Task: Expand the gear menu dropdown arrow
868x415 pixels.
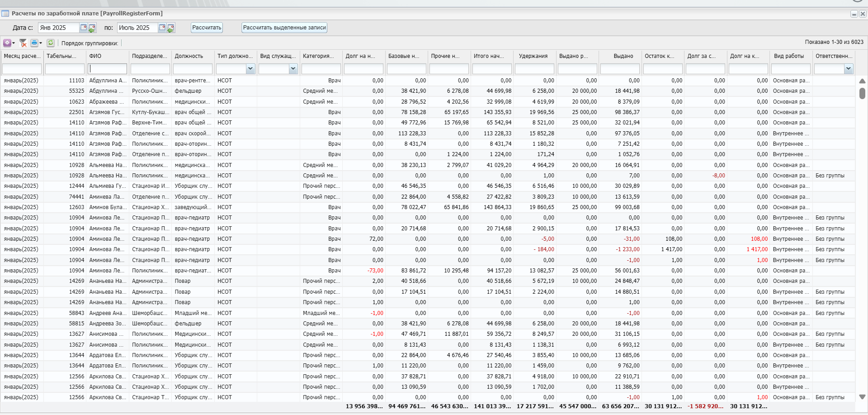Action: [x=14, y=43]
